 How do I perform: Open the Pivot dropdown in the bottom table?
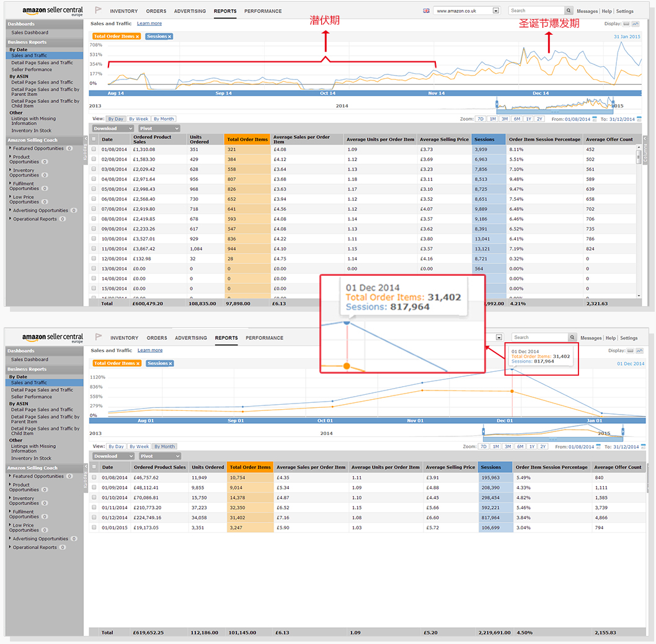tap(160, 456)
